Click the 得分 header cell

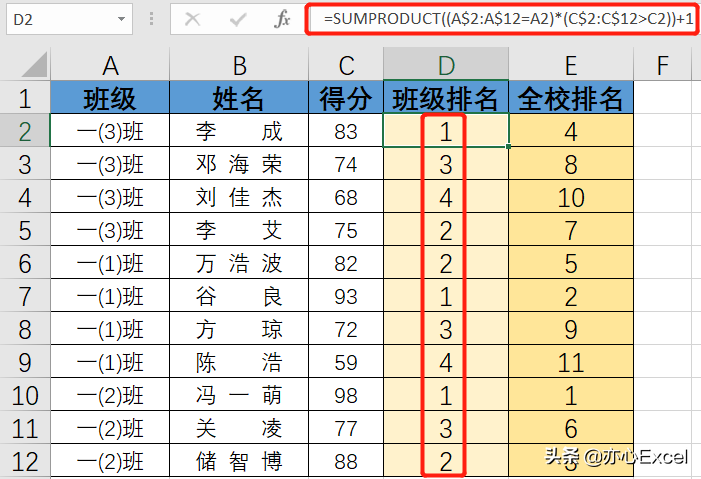(346, 97)
